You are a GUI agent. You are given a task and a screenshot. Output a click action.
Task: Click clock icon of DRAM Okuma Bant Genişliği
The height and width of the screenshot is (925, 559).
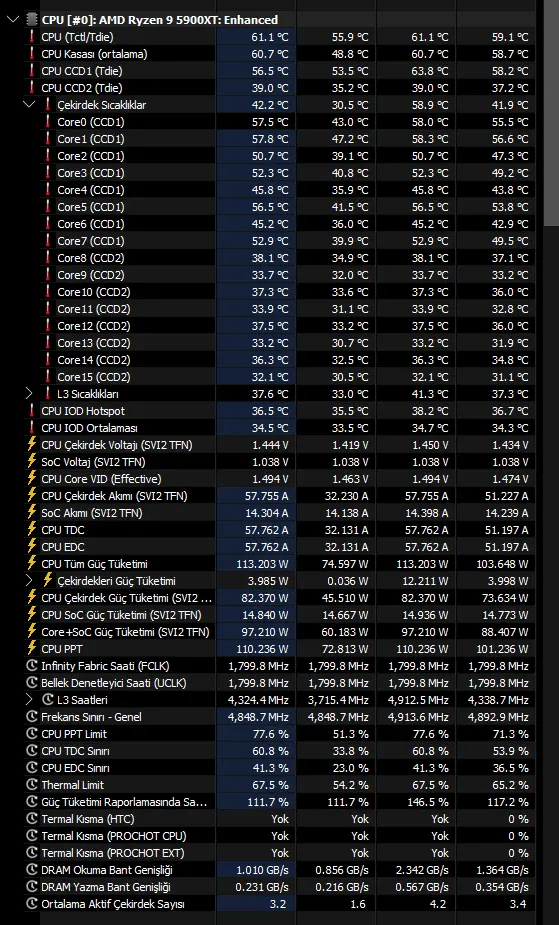32,870
